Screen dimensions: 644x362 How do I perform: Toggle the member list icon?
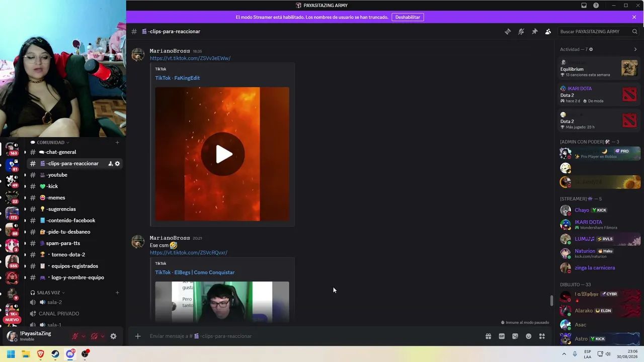548,31
